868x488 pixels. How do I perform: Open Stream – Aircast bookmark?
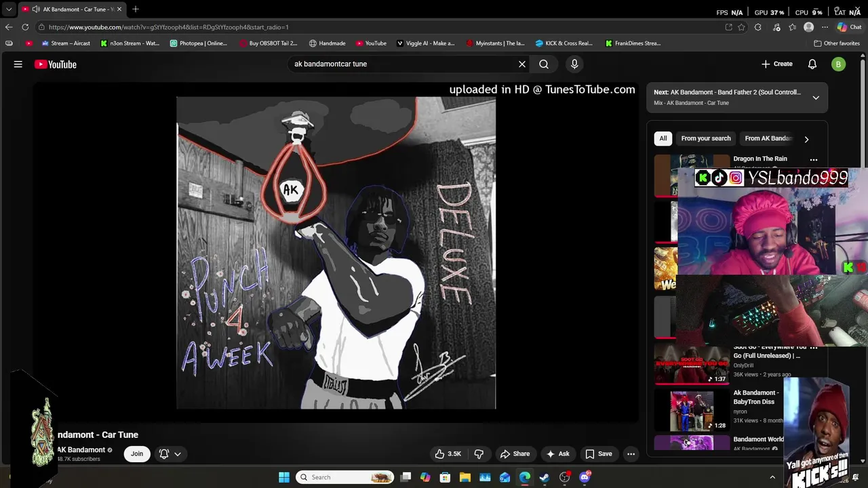(x=66, y=43)
